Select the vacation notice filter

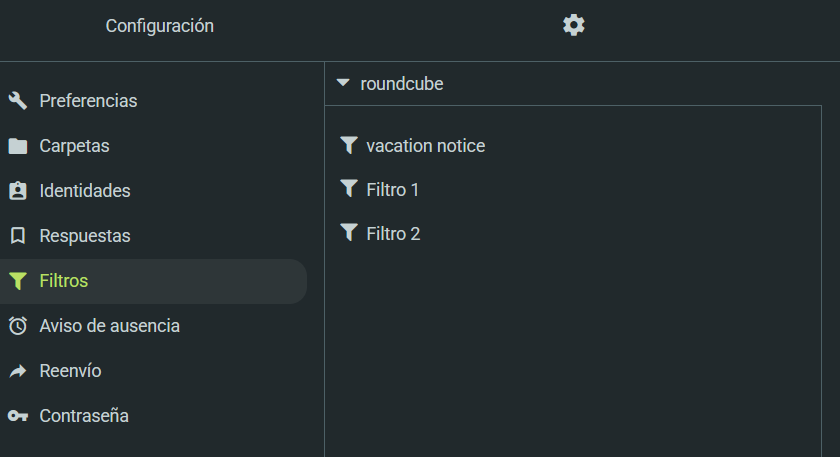(x=425, y=146)
